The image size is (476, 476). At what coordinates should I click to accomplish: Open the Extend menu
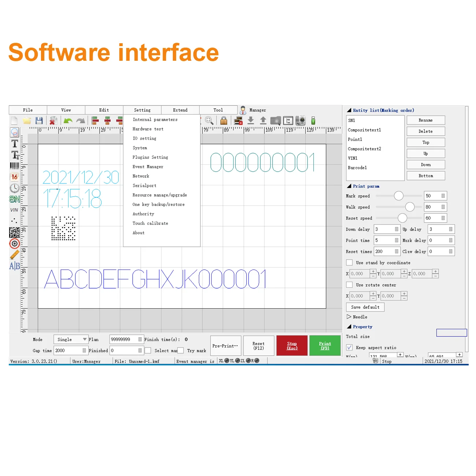coord(180,110)
